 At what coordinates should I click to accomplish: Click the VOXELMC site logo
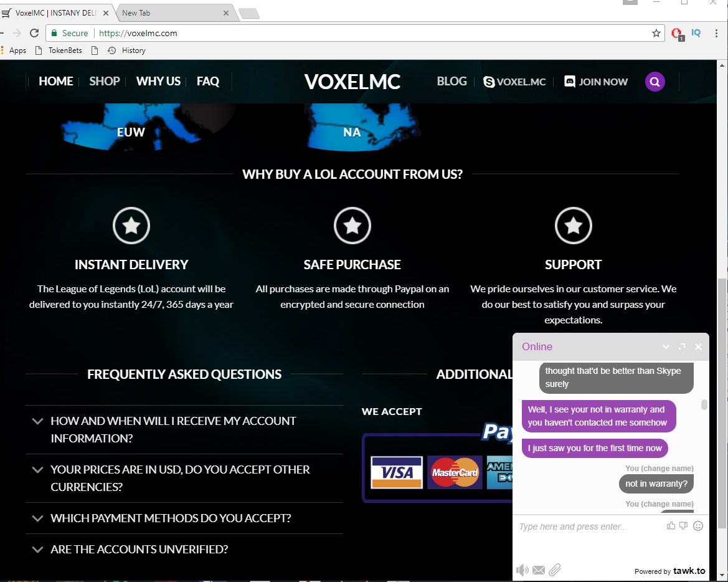point(352,82)
